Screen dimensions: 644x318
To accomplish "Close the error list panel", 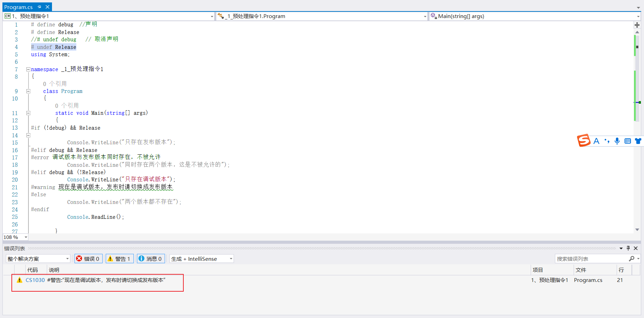I will pos(636,248).
